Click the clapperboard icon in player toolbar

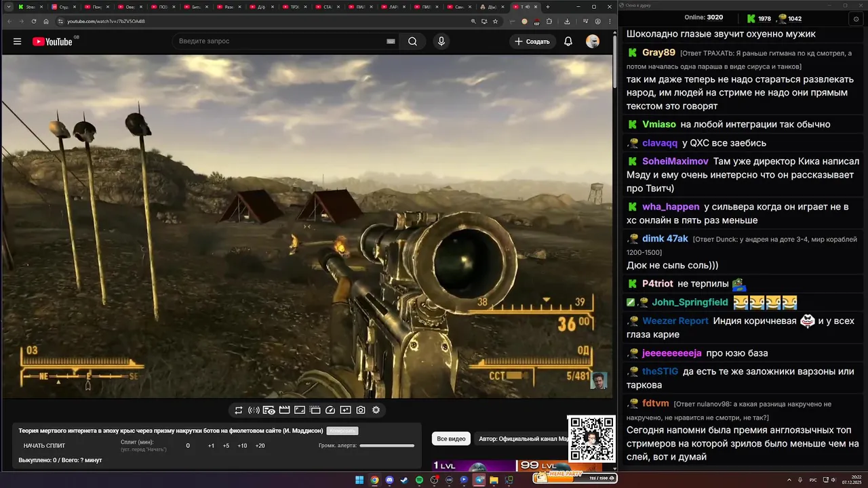284,410
